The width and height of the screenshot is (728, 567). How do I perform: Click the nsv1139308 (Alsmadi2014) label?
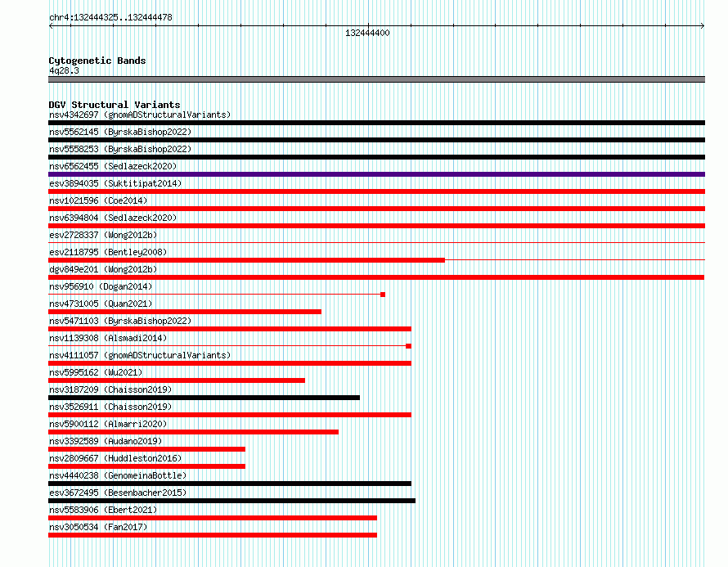tap(108, 338)
